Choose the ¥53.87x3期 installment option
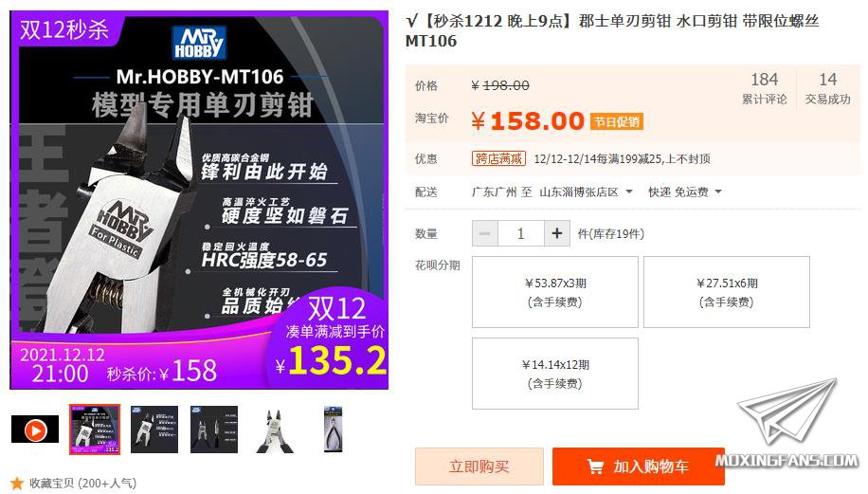This screenshot has height=494, width=868. 555,292
